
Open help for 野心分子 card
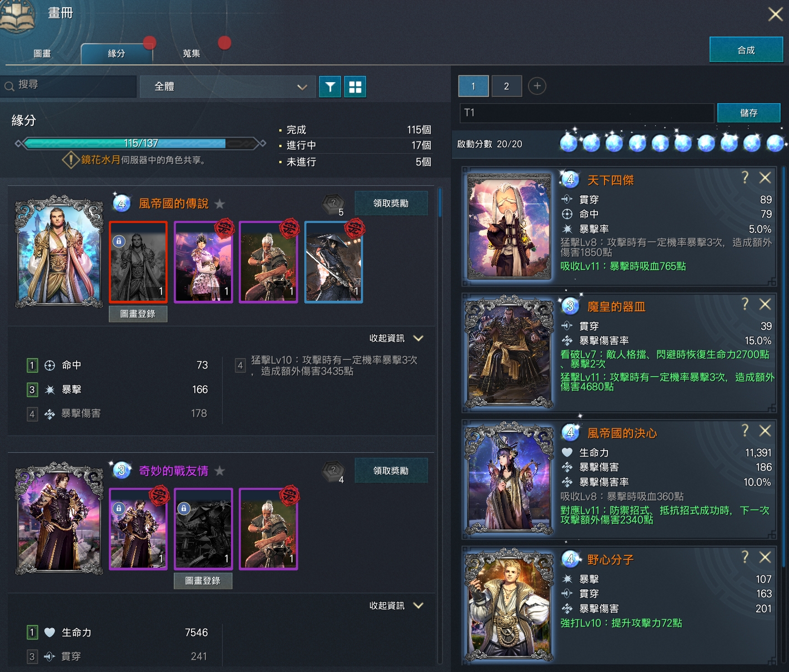745,557
